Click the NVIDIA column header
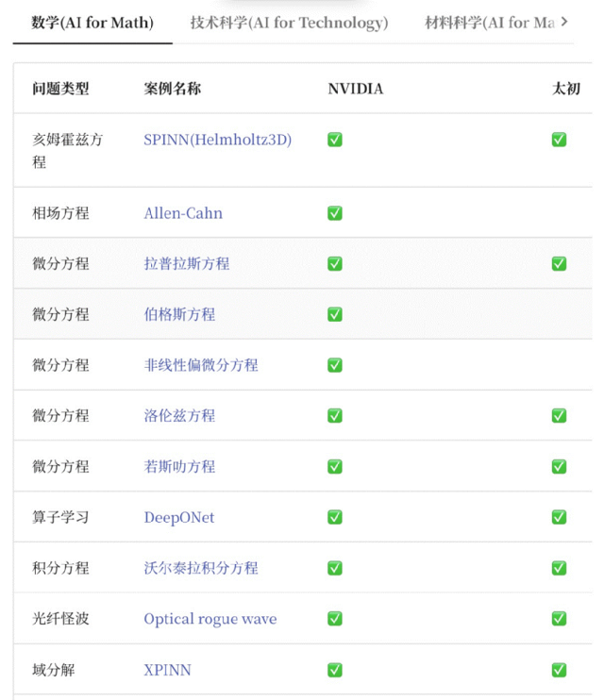The image size is (604, 700). click(x=355, y=89)
